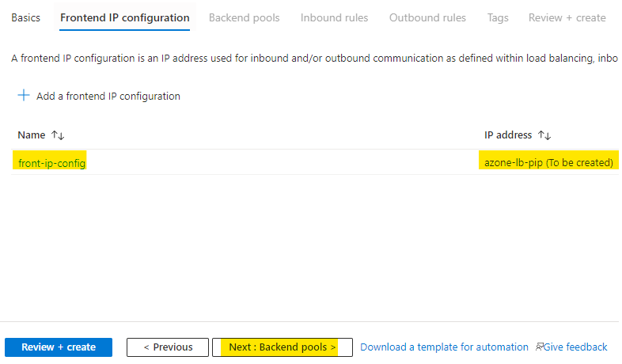
Task: Go to the Inbound rules tab
Action: click(x=334, y=17)
